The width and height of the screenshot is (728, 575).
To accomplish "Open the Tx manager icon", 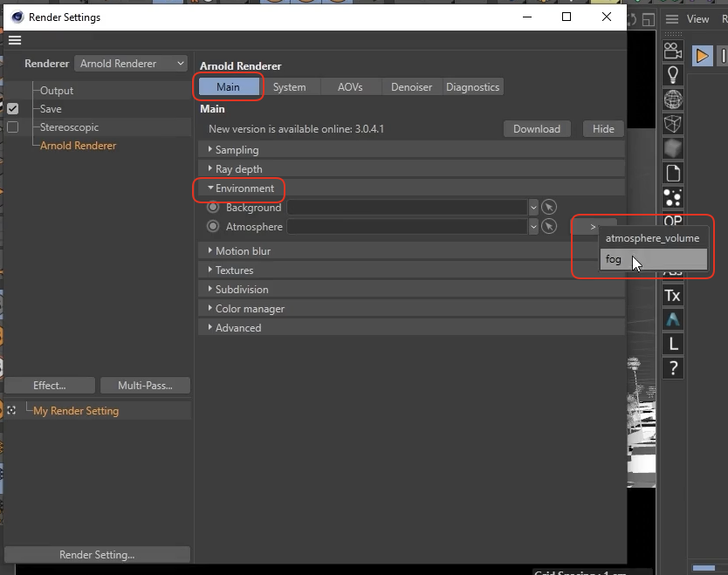I will [x=673, y=296].
